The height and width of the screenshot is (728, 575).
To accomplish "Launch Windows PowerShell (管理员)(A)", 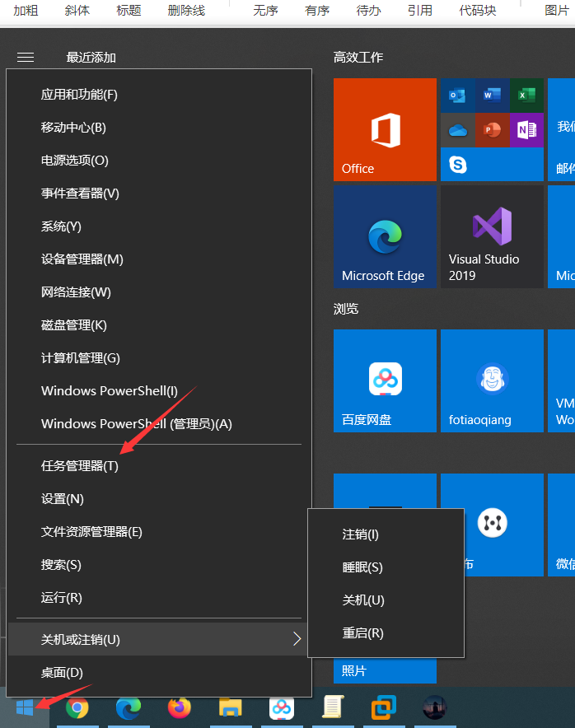I will tap(159, 424).
